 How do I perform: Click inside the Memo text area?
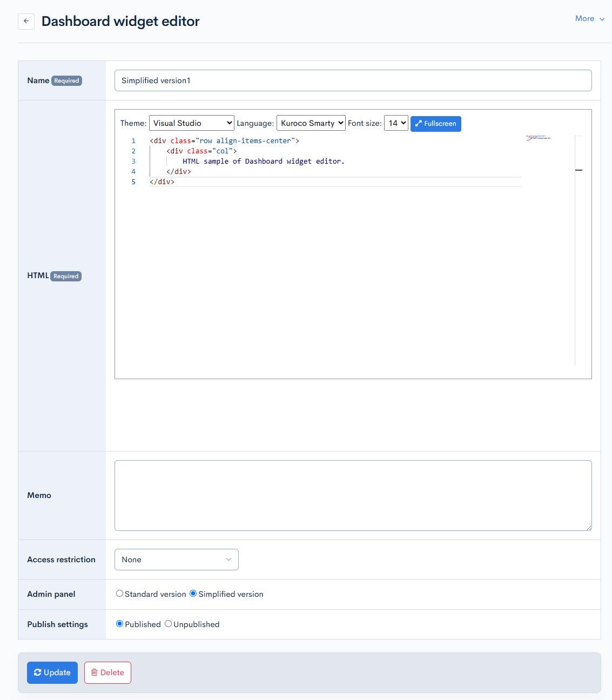point(353,495)
